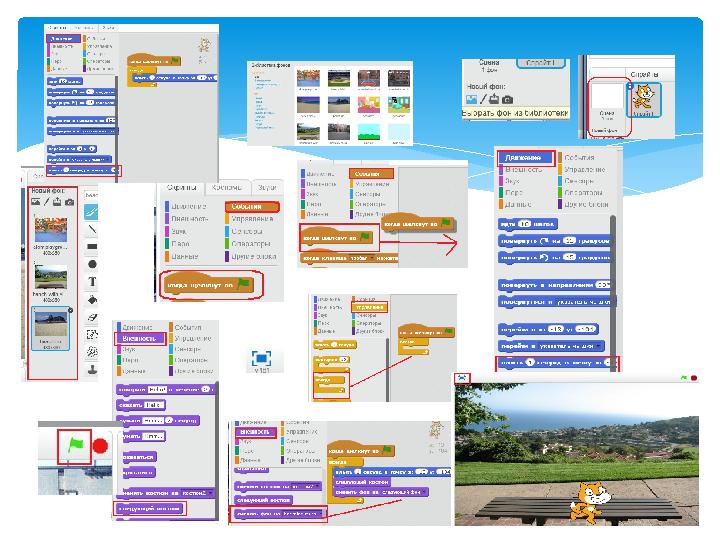Select highlighted События category under the Скрипты tab
The width and height of the screenshot is (720, 540).
pyautogui.click(x=252, y=207)
